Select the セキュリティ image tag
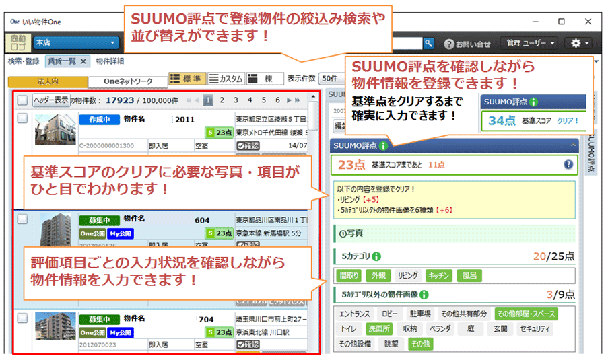This screenshot has width=606, height=364. (535, 328)
